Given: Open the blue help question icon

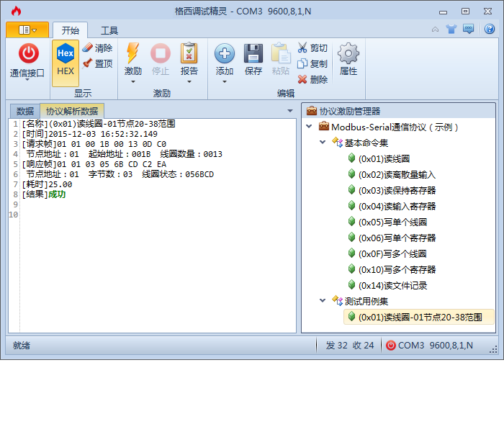Looking at the screenshot, I should (x=490, y=30).
